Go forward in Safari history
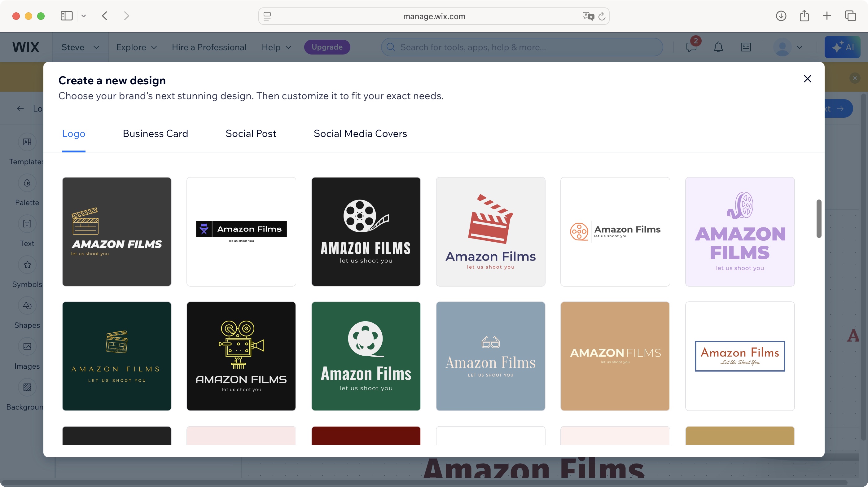The image size is (868, 487). click(x=126, y=16)
